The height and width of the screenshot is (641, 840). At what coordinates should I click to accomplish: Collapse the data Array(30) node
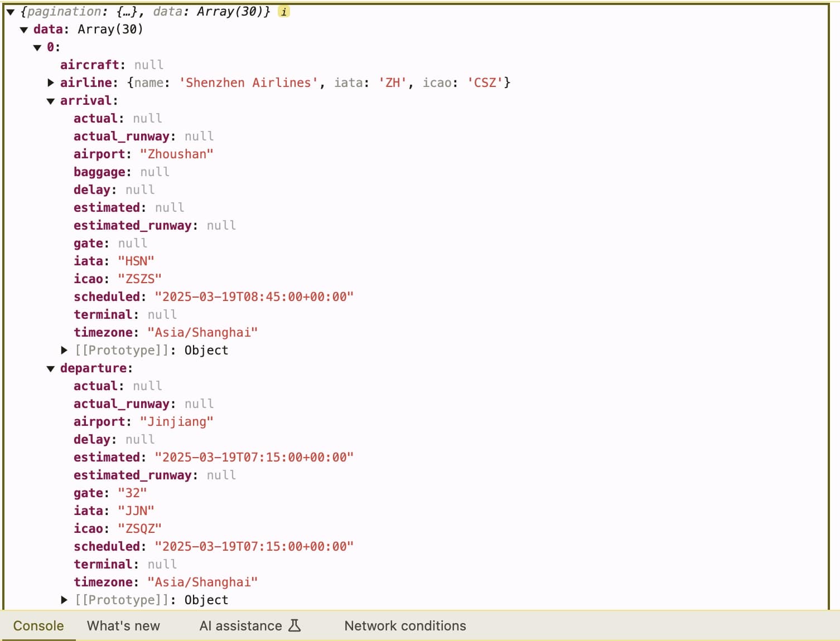[23, 30]
